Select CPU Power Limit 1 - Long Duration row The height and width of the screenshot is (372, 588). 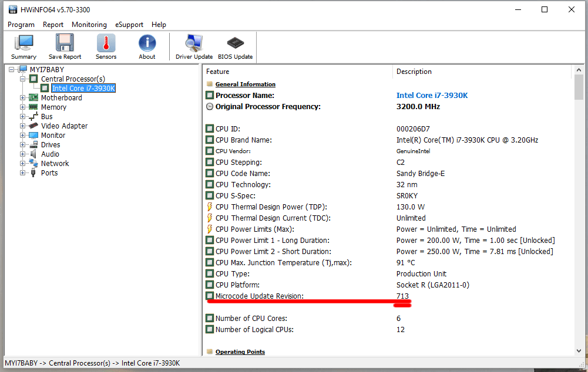click(x=388, y=240)
